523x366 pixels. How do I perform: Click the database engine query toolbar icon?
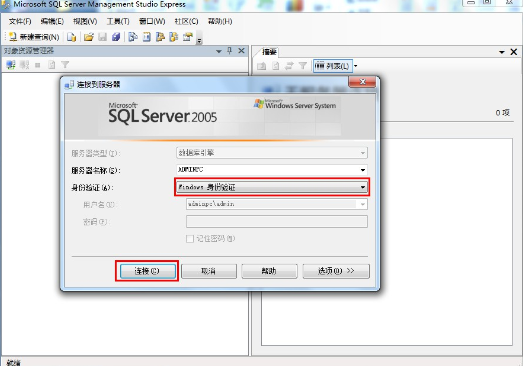point(133,37)
